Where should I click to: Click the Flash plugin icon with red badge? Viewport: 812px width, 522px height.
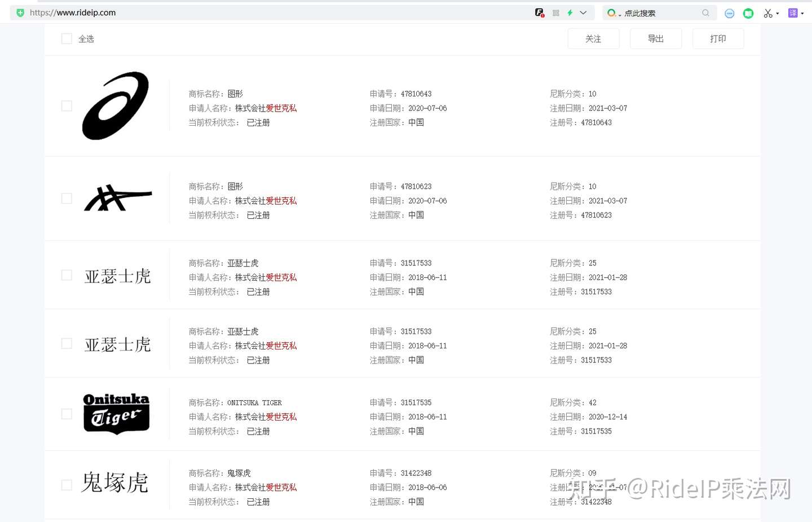click(x=540, y=12)
